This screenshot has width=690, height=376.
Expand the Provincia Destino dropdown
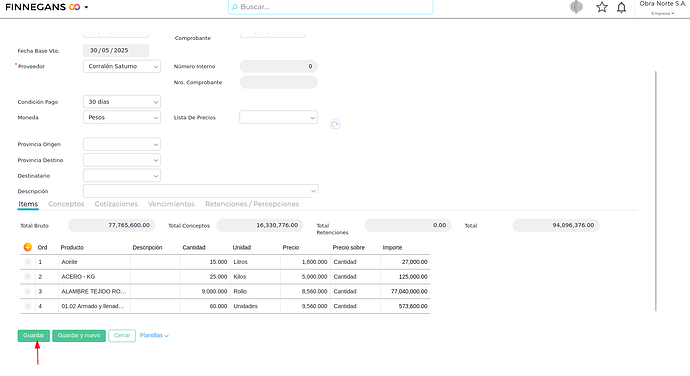pos(122,160)
